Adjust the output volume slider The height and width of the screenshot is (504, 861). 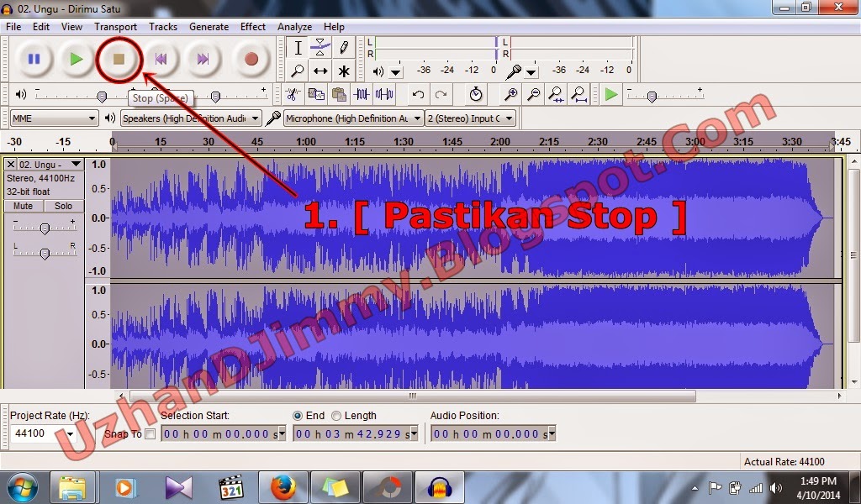click(102, 97)
